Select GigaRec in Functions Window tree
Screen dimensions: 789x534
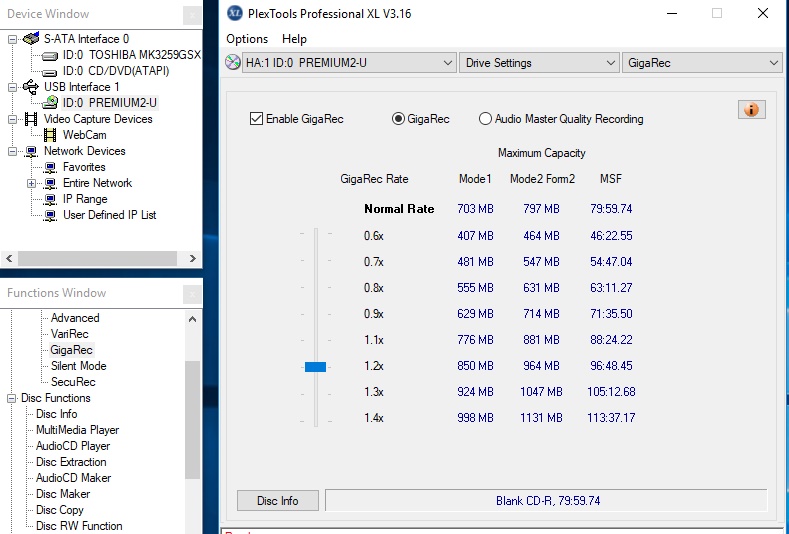point(71,350)
